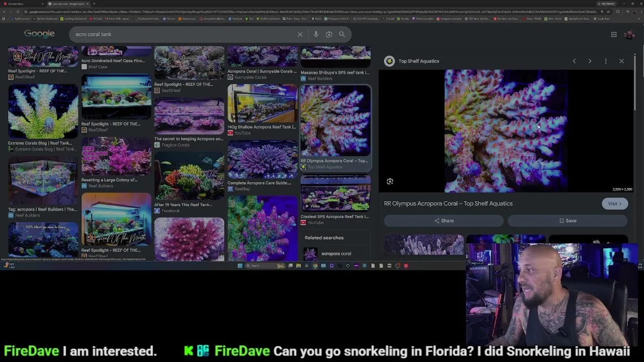This screenshot has height=362, width=644.
Task: Open the Google account avatar
Action: tap(629, 34)
